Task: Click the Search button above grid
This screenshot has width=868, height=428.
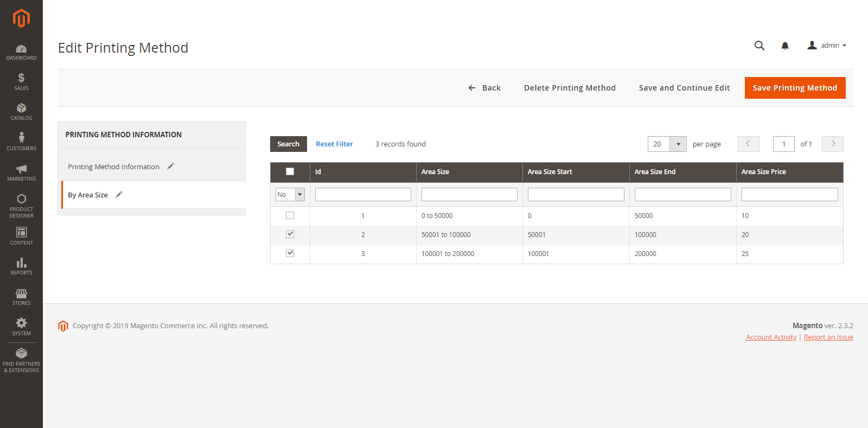Action: tap(289, 144)
